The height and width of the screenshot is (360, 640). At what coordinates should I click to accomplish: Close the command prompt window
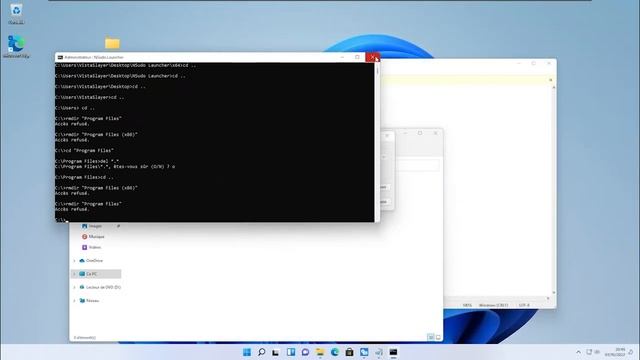pos(373,57)
